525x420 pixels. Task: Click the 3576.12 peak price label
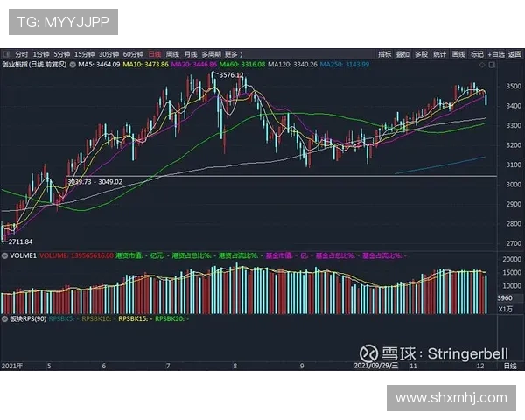point(231,75)
